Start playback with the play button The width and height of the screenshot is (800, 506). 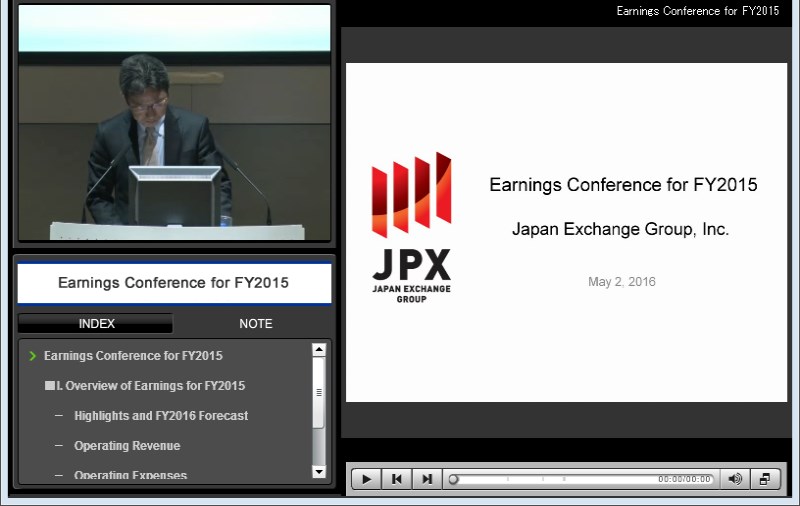tap(366, 479)
